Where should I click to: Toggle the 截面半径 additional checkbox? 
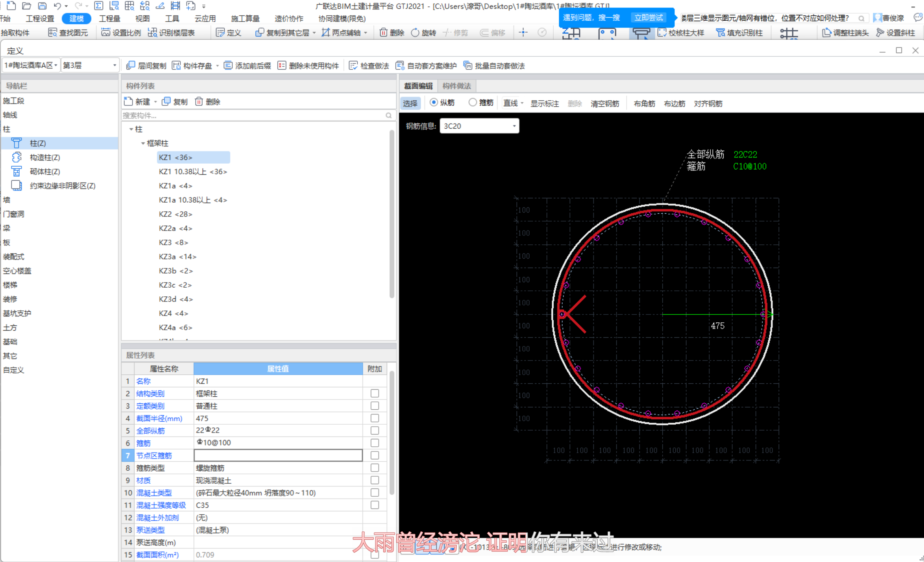(375, 418)
